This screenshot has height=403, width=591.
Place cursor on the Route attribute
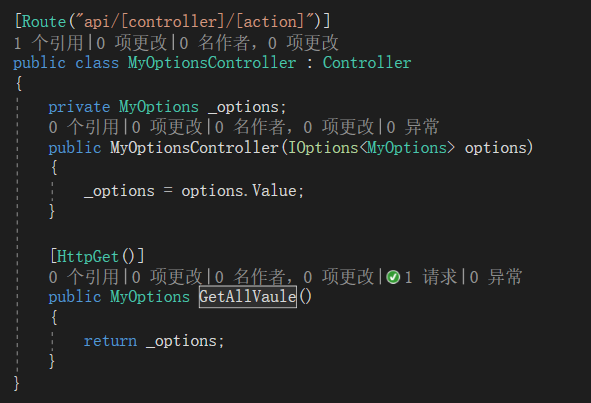44,21
